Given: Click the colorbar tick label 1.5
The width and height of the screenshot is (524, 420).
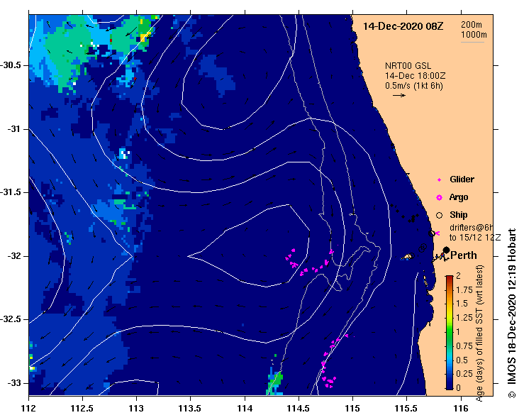Looking at the screenshot, I should coord(462,304).
